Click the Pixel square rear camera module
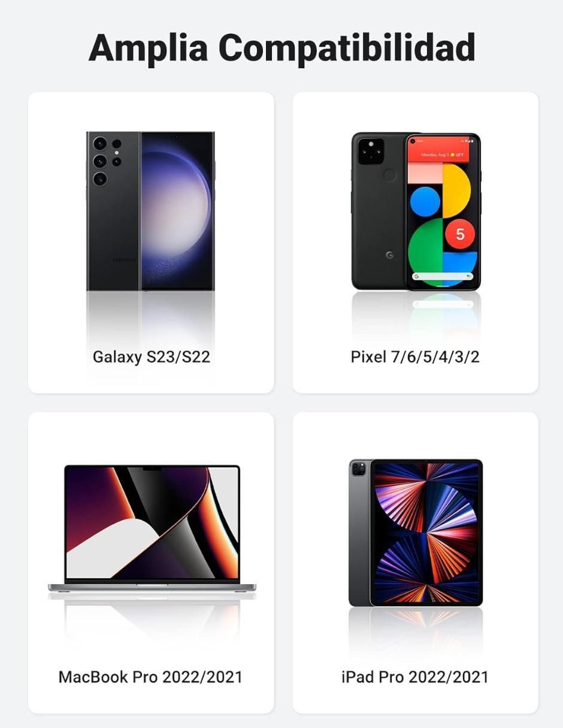 371,151
